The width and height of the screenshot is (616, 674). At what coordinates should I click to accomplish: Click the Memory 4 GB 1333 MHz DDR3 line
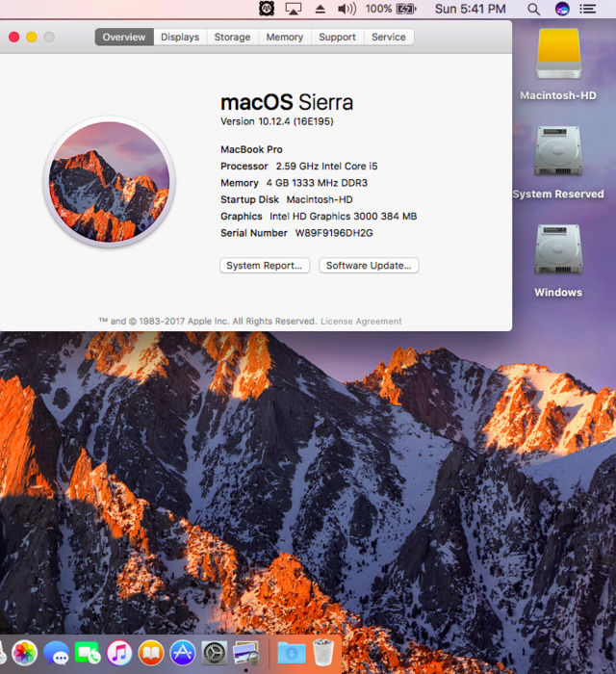295,183
